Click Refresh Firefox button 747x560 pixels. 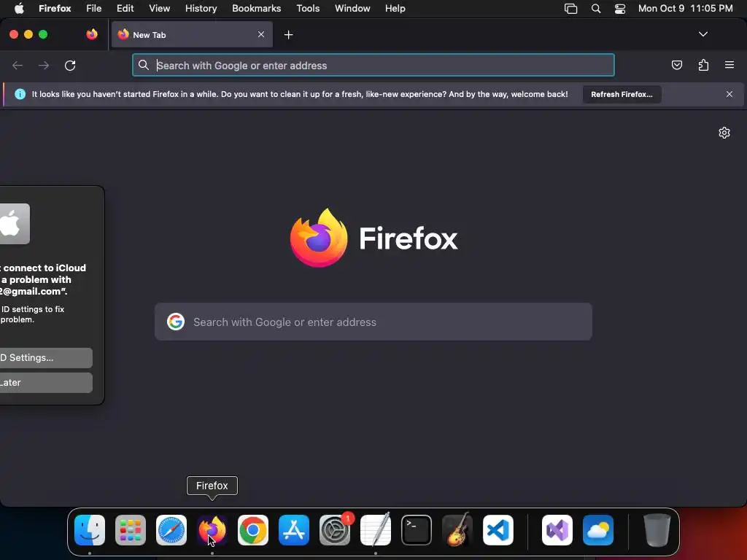pyautogui.click(x=622, y=94)
